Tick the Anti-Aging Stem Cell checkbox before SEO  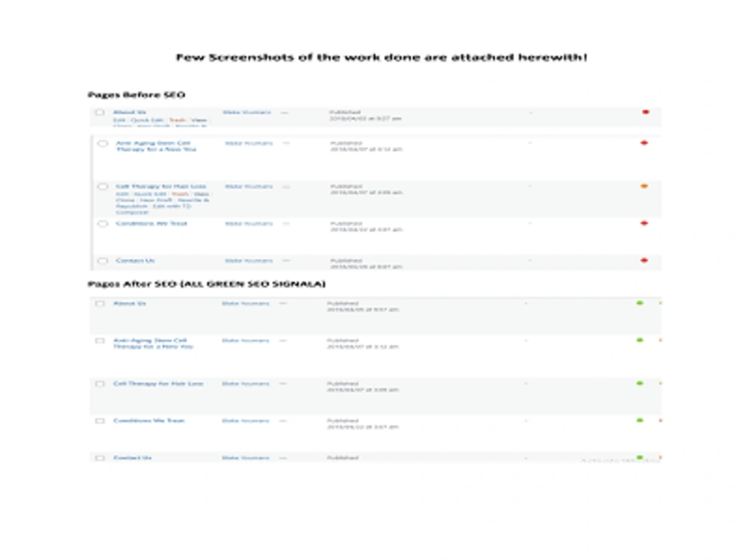coord(102,143)
